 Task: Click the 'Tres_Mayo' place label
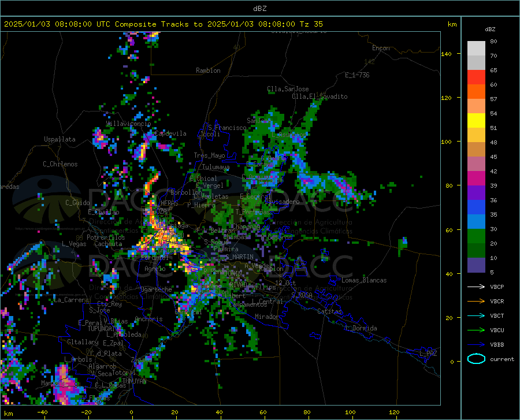(x=209, y=155)
